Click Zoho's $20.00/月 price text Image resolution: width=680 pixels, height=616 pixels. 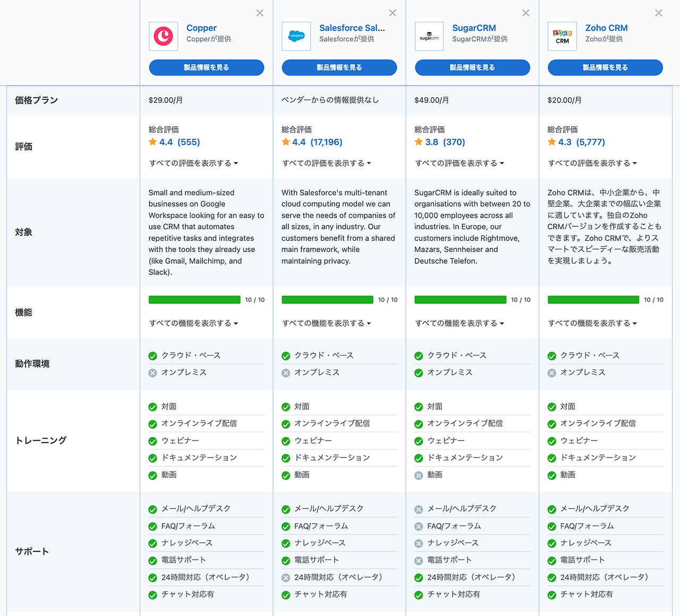tap(565, 100)
